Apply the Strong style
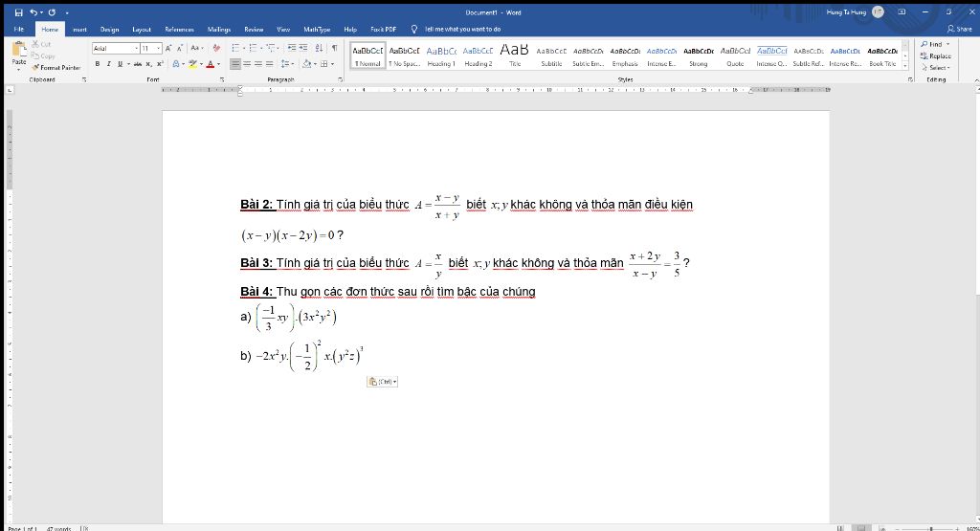The image size is (980, 531). point(698,56)
